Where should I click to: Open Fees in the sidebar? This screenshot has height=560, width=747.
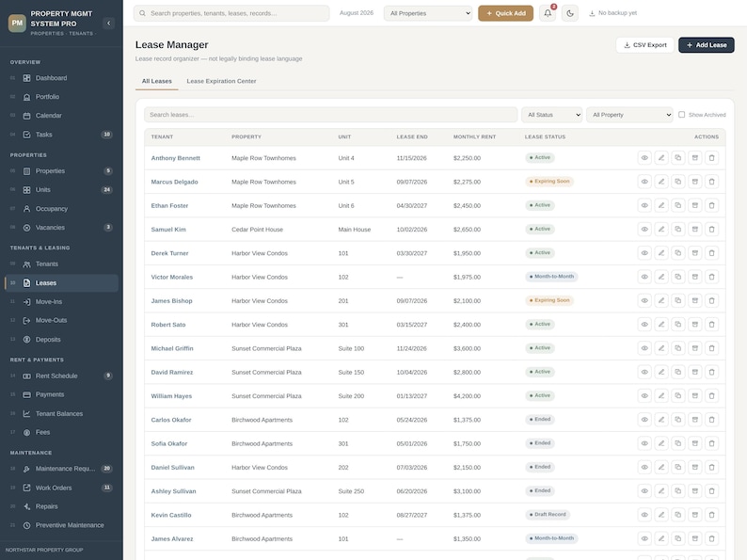coord(61,432)
